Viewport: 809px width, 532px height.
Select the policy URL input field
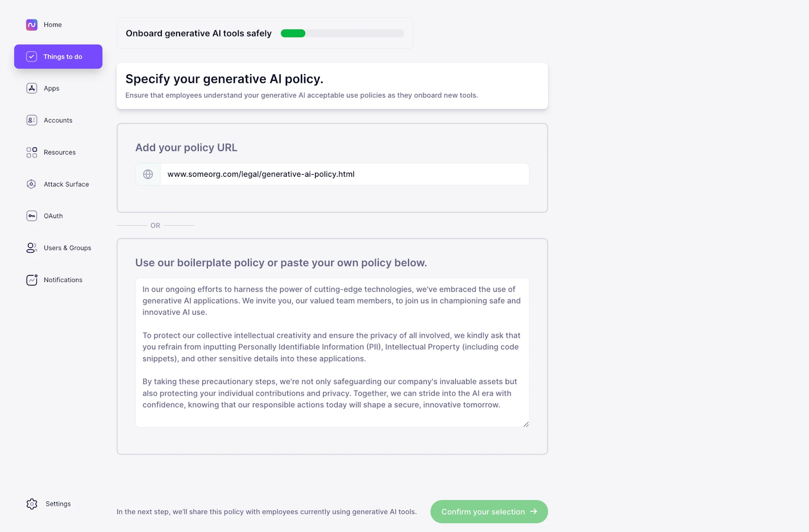(345, 174)
